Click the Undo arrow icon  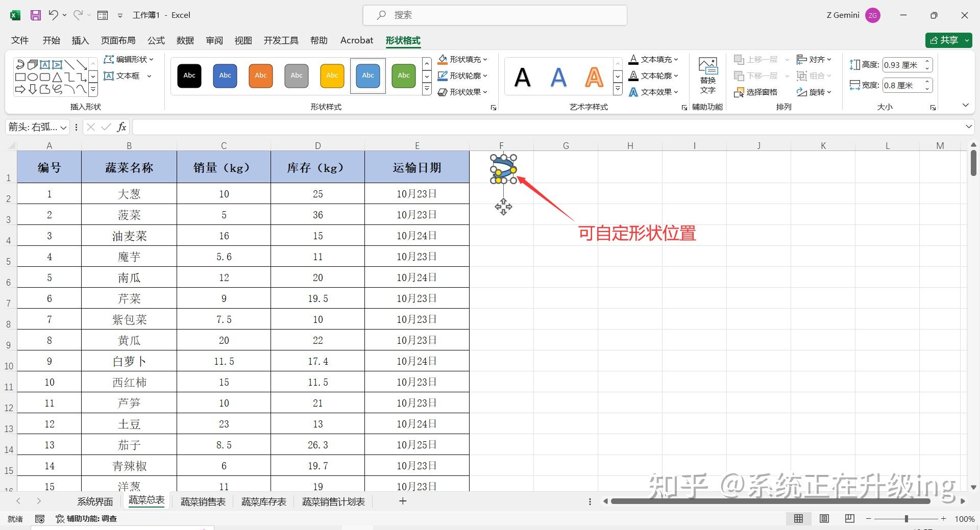pos(53,15)
